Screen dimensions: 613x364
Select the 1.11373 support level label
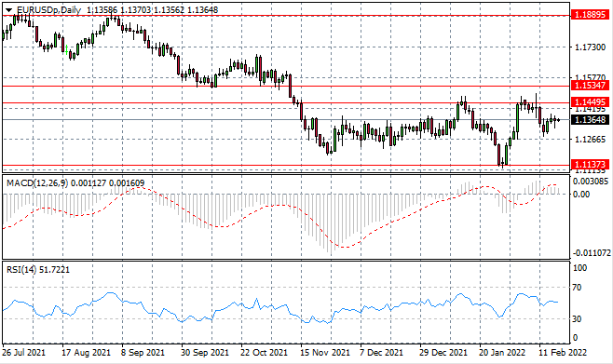(591, 165)
